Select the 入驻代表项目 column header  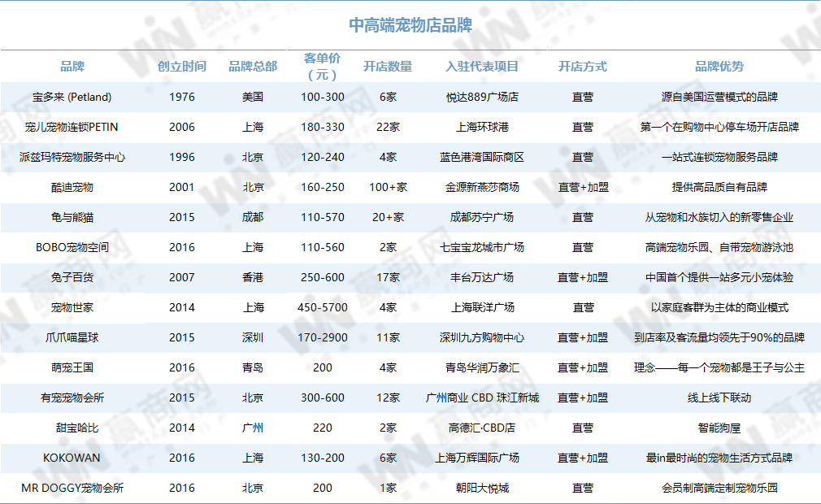pyautogui.click(x=482, y=67)
